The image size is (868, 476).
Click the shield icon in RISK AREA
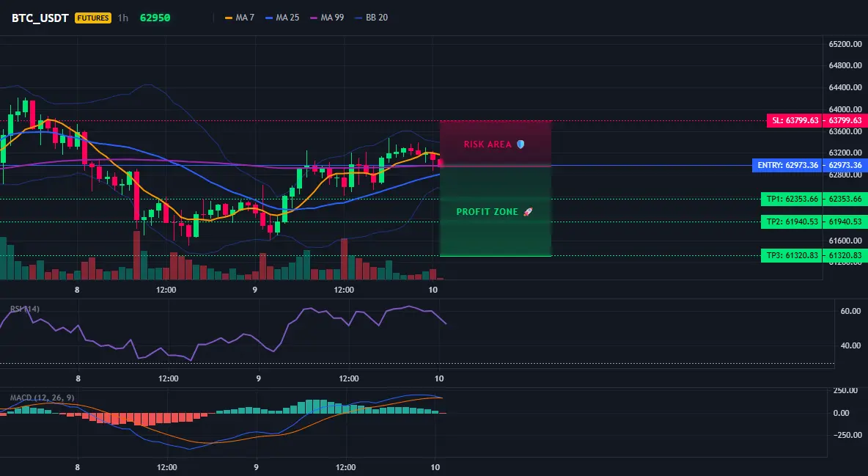[521, 144]
